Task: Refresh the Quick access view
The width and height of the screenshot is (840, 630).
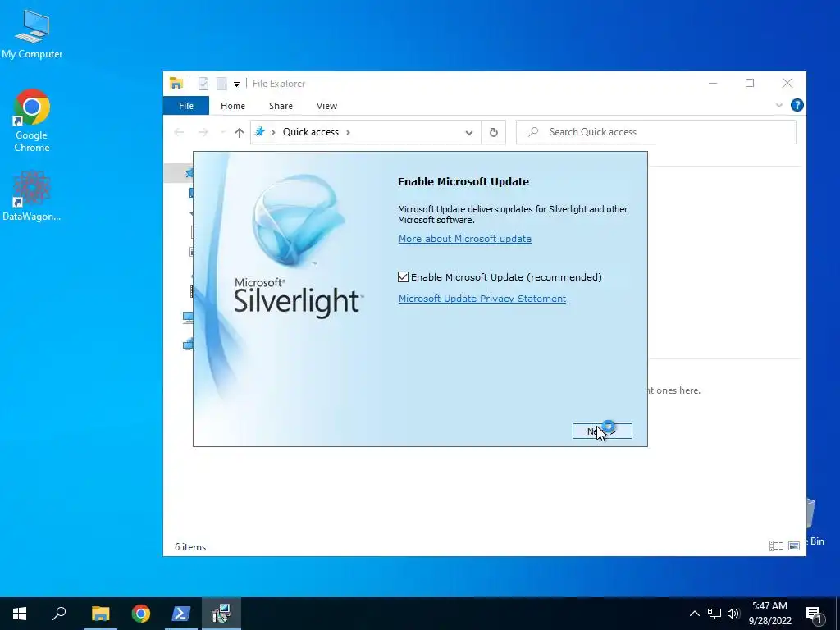Action: (x=493, y=132)
